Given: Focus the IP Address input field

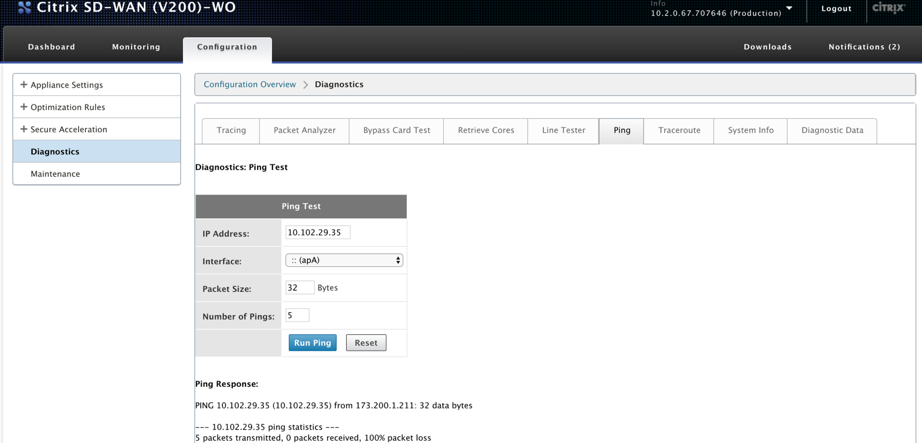Looking at the screenshot, I should point(318,233).
